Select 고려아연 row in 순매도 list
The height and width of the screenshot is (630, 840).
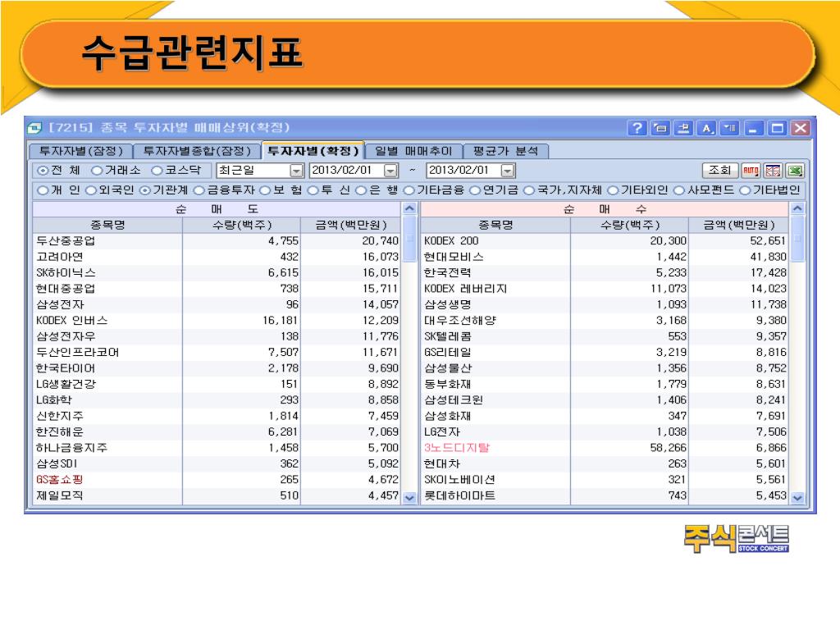217,257
